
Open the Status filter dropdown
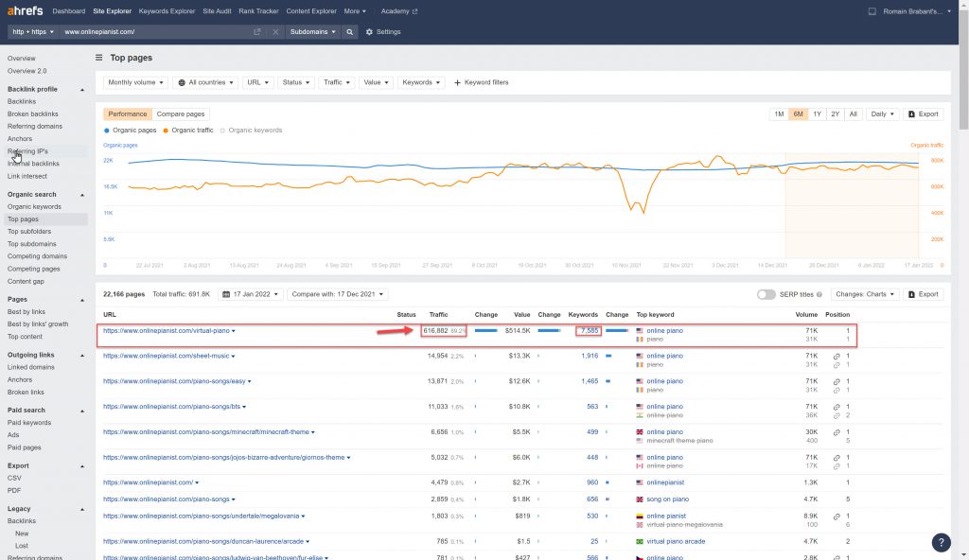click(296, 82)
